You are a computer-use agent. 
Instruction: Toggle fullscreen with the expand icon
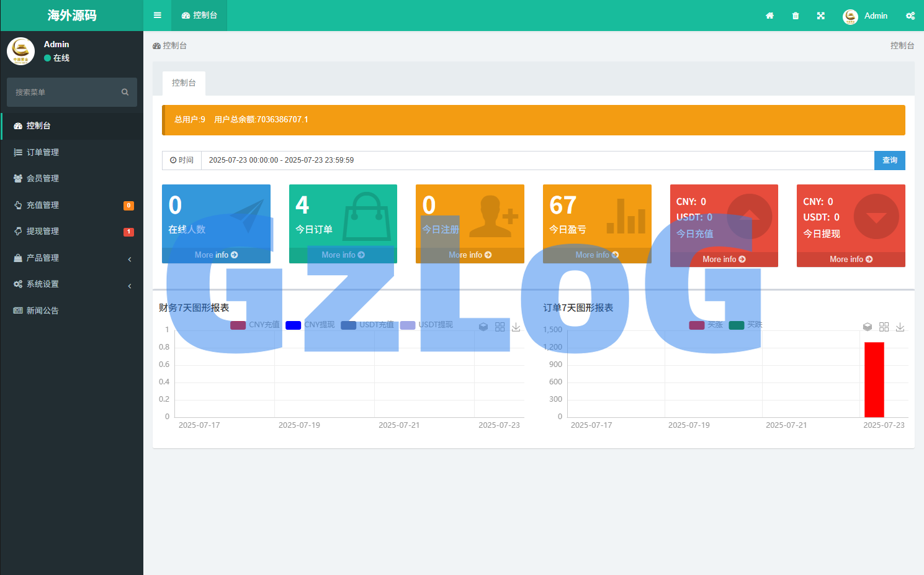point(821,16)
